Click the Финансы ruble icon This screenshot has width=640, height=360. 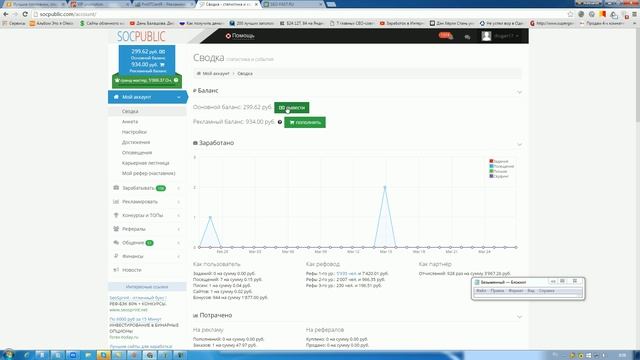[116, 256]
